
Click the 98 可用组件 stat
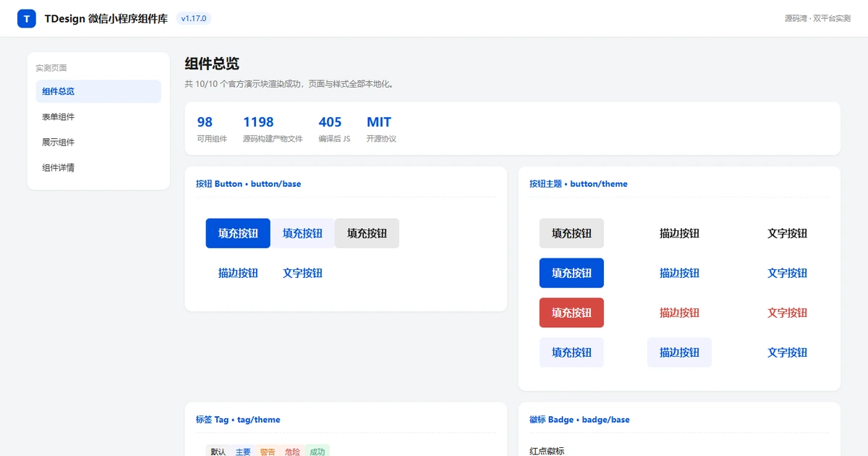tap(212, 129)
